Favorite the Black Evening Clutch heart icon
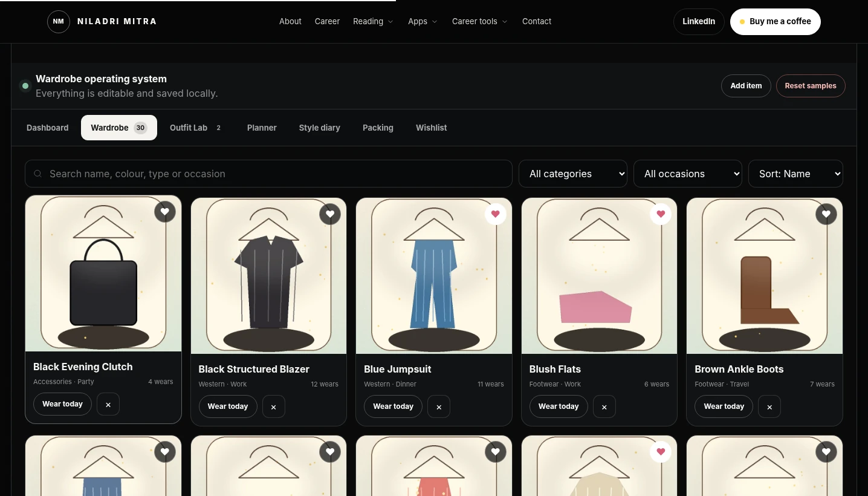 (165, 212)
